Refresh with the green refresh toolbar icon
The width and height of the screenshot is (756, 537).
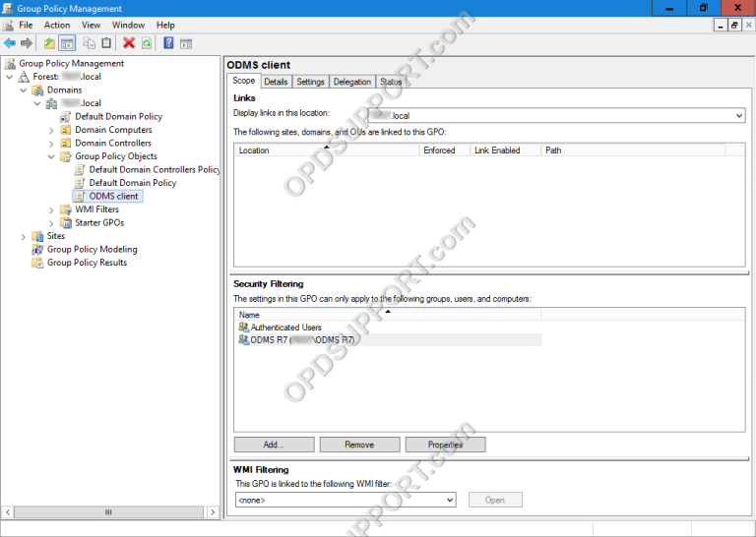click(x=147, y=43)
